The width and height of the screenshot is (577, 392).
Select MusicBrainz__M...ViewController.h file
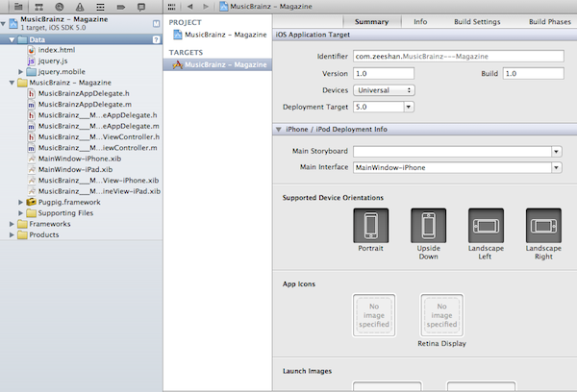coord(99,136)
